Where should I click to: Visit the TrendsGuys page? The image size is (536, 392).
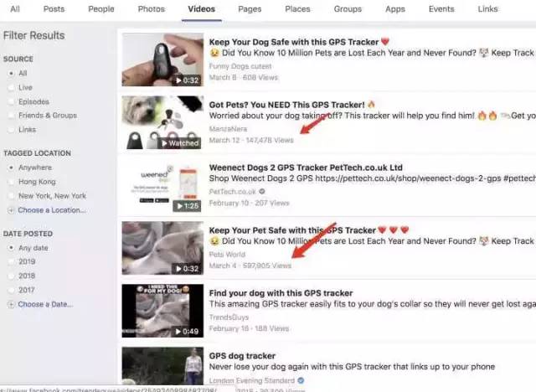tap(229, 317)
